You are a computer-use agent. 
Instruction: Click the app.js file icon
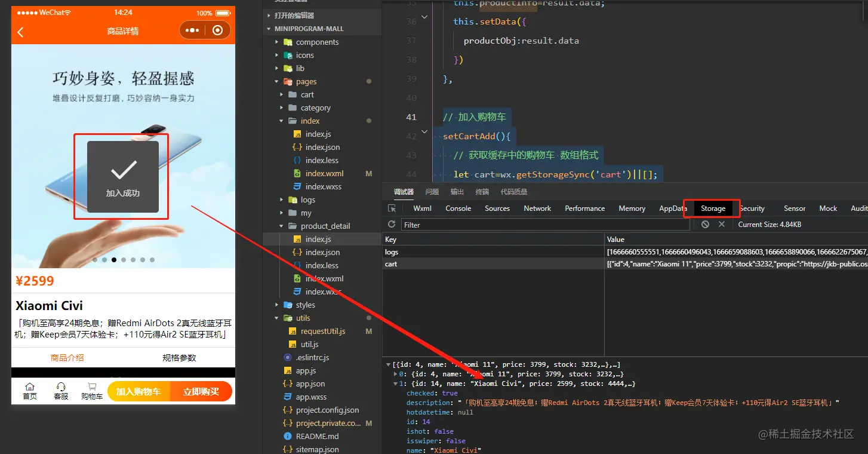click(x=288, y=370)
